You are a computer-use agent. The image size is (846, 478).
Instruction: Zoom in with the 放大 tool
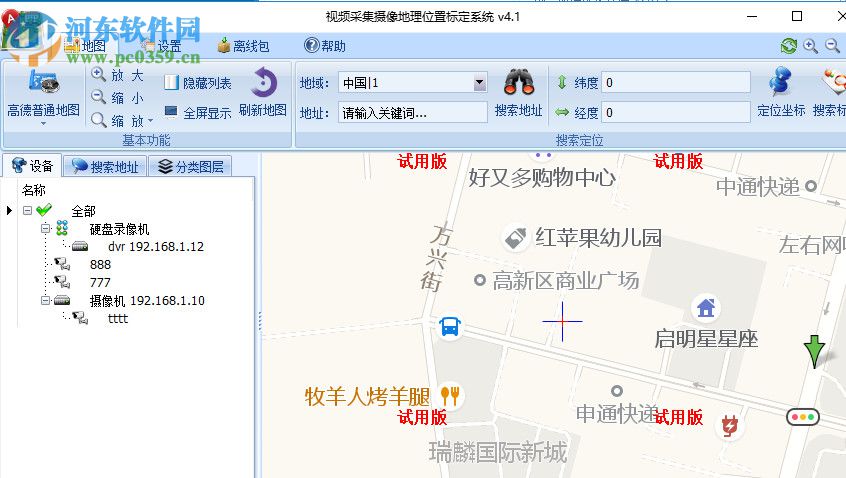coord(118,75)
